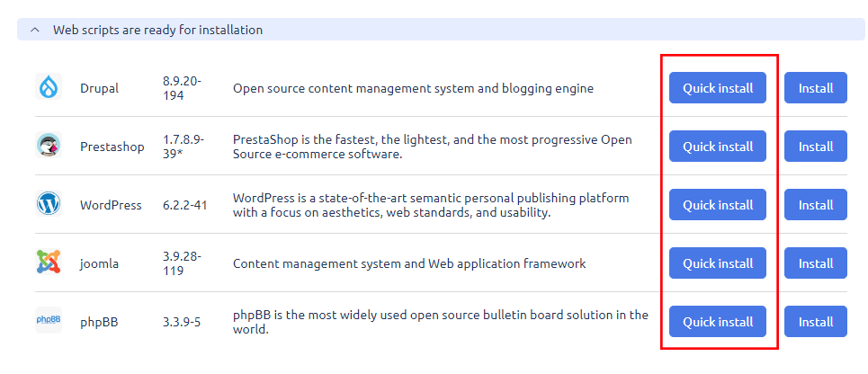868x374 pixels.
Task: Select the WordPress script name
Action: [111, 205]
